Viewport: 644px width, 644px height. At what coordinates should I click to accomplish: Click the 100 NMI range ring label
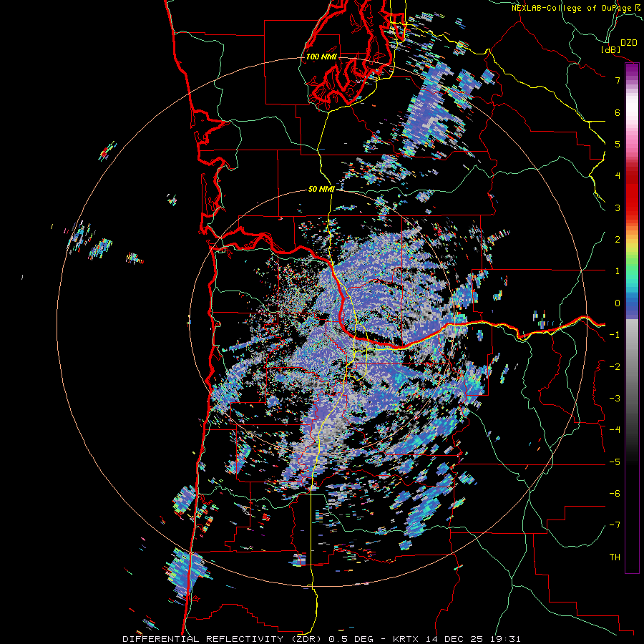[321, 57]
